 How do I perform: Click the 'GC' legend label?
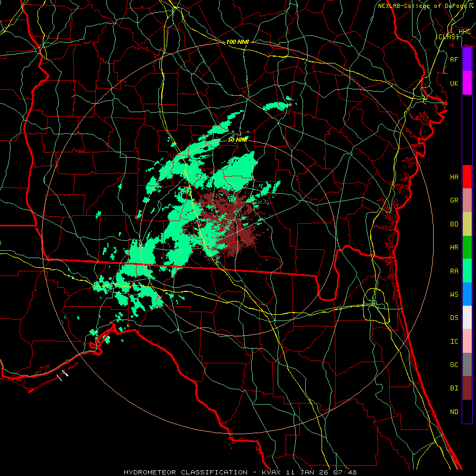454,365
